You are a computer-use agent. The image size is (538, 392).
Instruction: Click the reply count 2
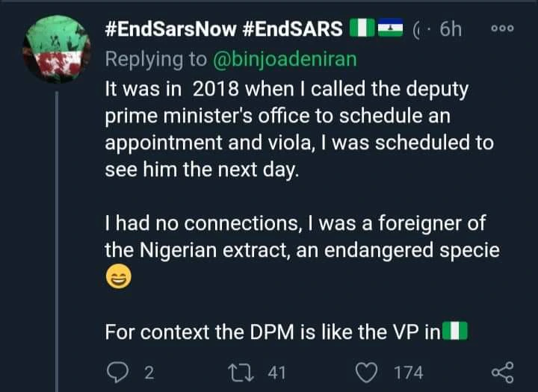[148, 372]
